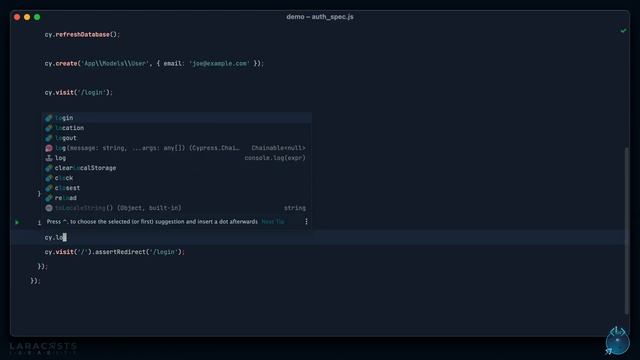This screenshot has height=360, width=640.
Task: Click the pink icon beside log(message) suggestion
Action: 49,148
